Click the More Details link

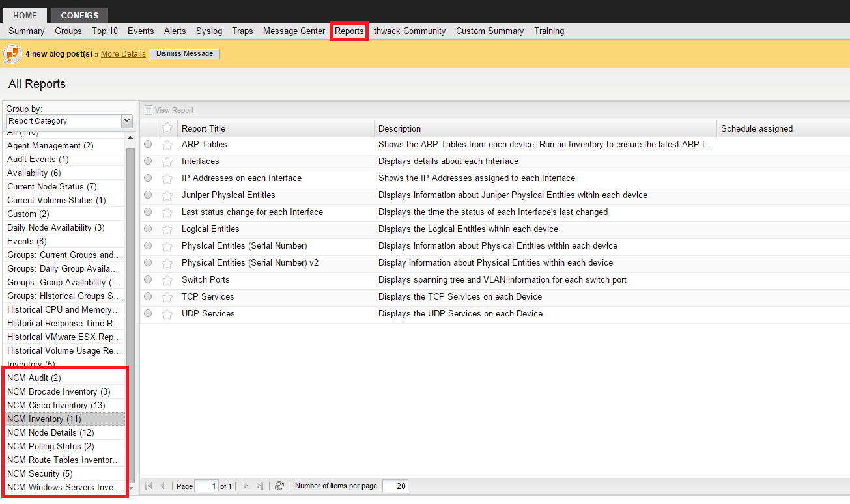[x=123, y=54]
